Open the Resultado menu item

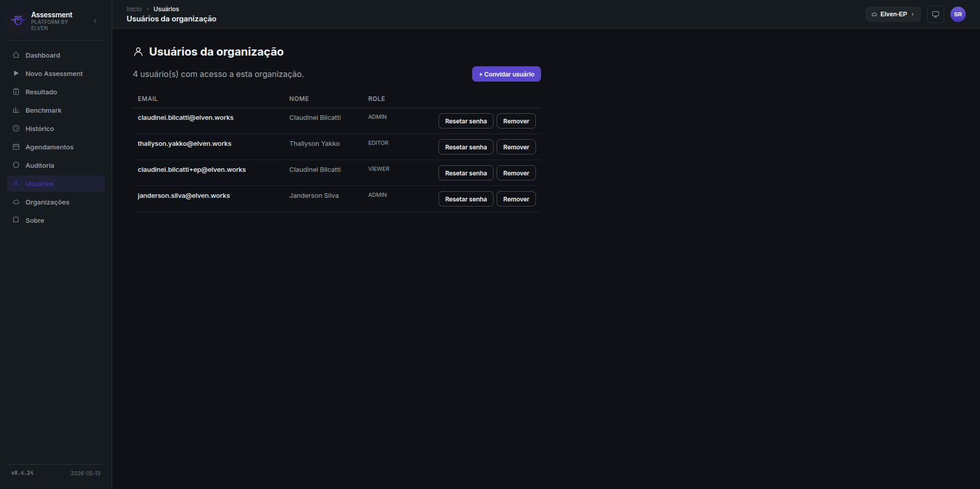point(56,92)
